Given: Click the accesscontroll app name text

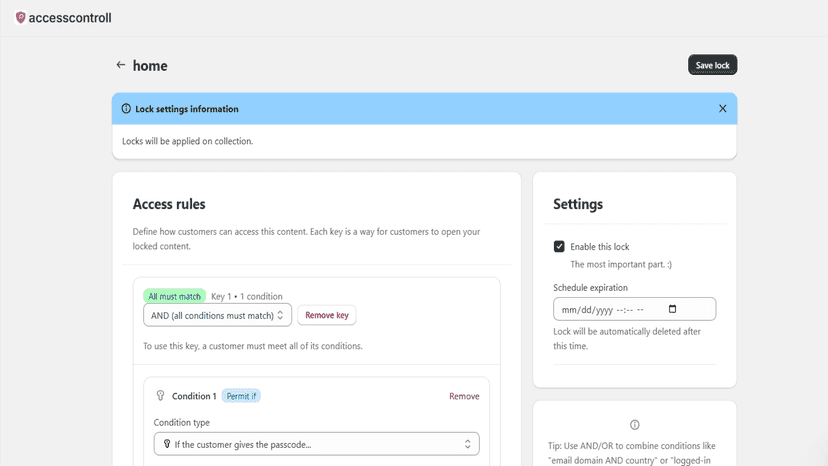Looking at the screenshot, I should click(x=70, y=18).
